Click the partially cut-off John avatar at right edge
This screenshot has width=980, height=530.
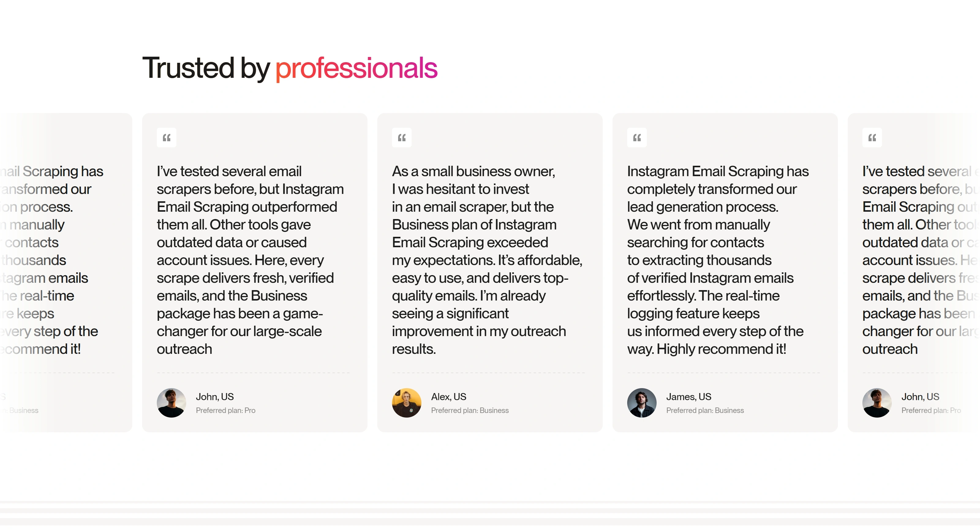coord(877,403)
